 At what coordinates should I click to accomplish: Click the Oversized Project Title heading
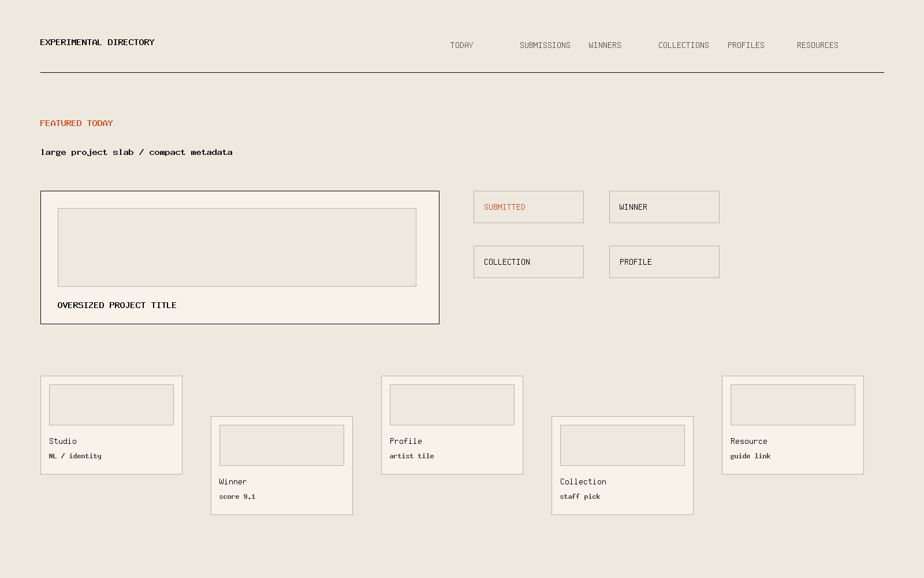tap(117, 305)
